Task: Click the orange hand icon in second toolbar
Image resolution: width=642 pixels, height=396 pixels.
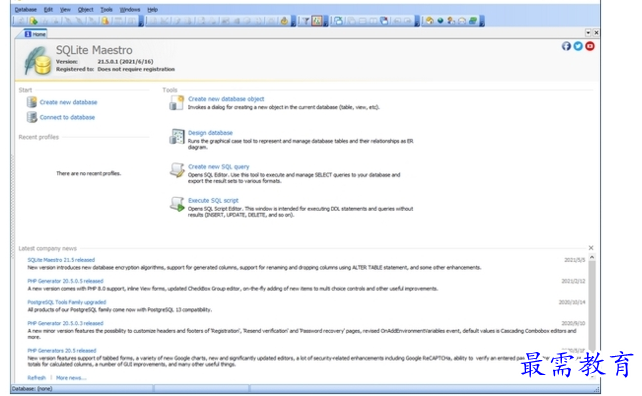Action: (284, 21)
